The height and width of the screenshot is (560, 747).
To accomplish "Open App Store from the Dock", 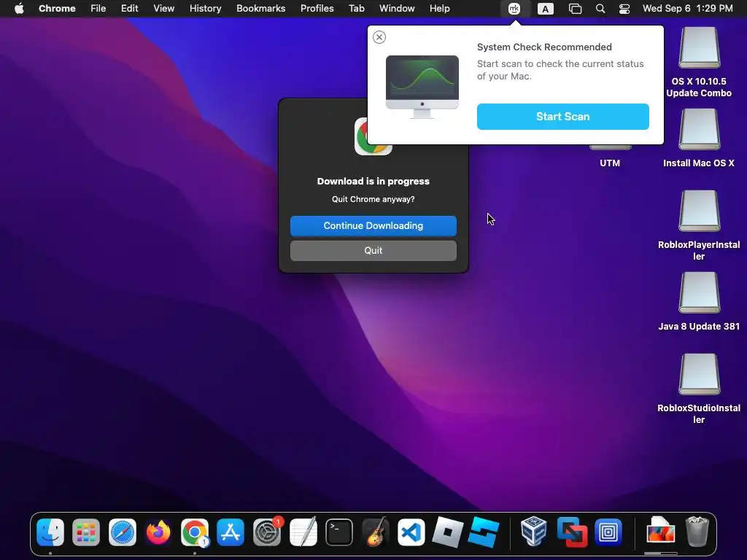I will [231, 532].
